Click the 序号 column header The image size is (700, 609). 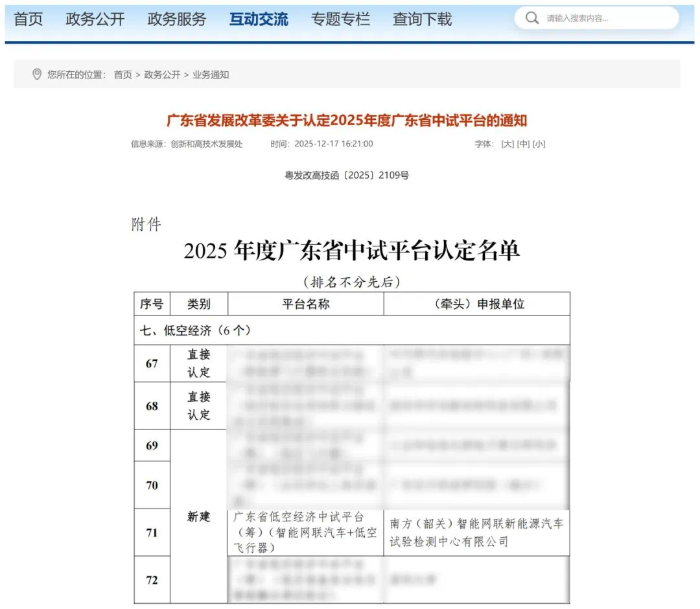[152, 304]
